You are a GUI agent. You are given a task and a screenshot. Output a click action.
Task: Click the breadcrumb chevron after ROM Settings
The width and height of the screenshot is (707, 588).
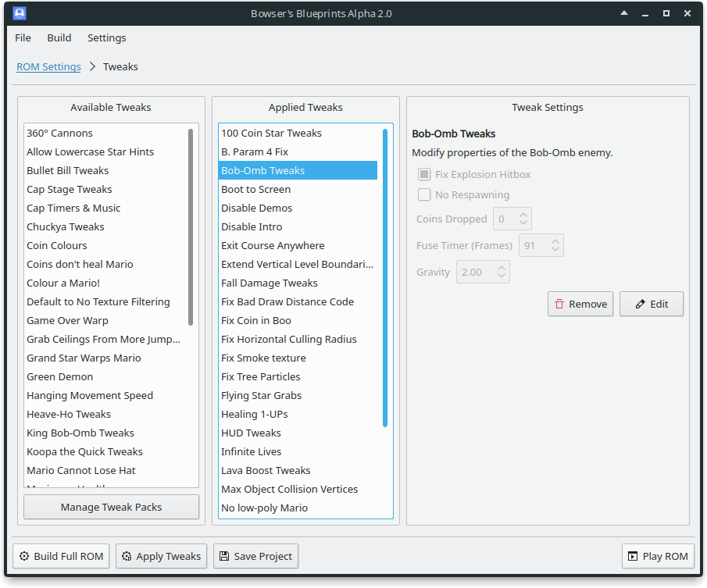coord(92,66)
